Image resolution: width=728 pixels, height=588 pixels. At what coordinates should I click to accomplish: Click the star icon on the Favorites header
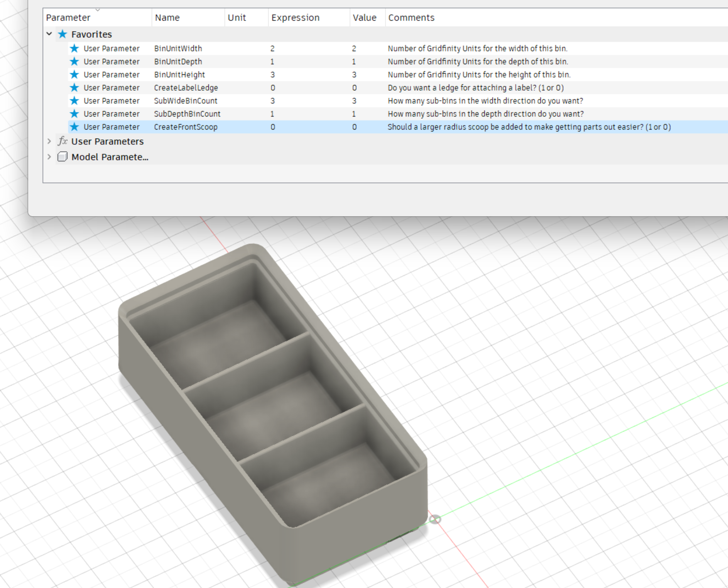[62, 34]
